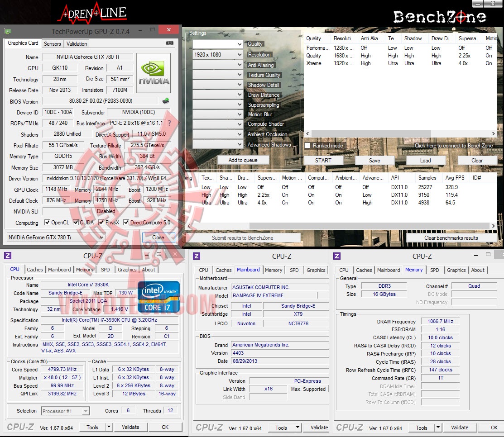Switch to the Validation tab in GPU-Z
This screenshot has width=504, height=437.
(x=77, y=44)
